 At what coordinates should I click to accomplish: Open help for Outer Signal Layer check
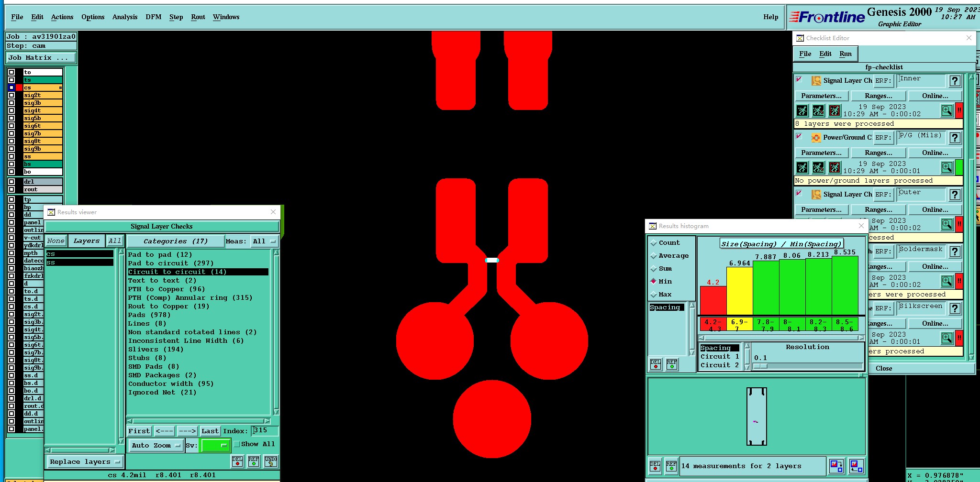coord(955,195)
